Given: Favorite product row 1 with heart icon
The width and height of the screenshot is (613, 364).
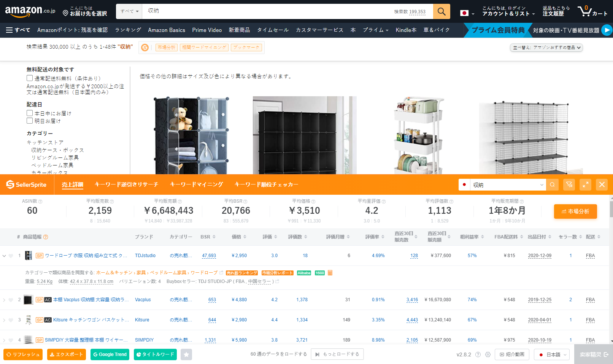Looking at the screenshot, I should [11, 256].
